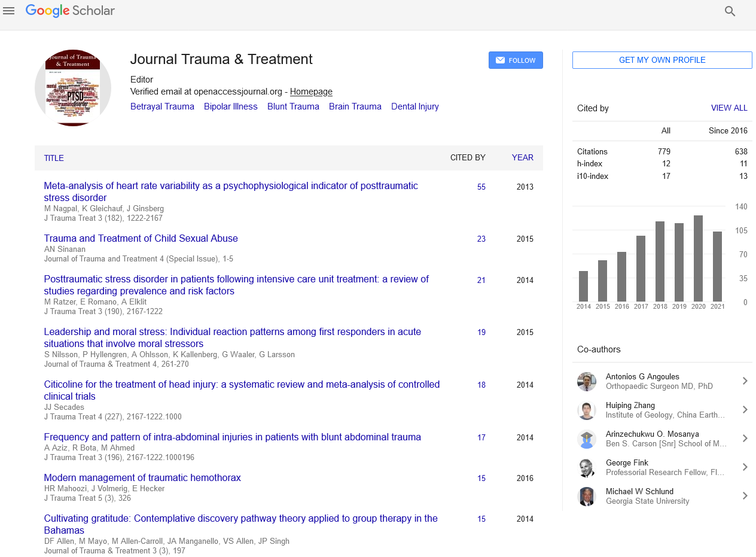The height and width of the screenshot is (557, 756).
Task: Open the 55 citations count link
Action: [x=481, y=187]
